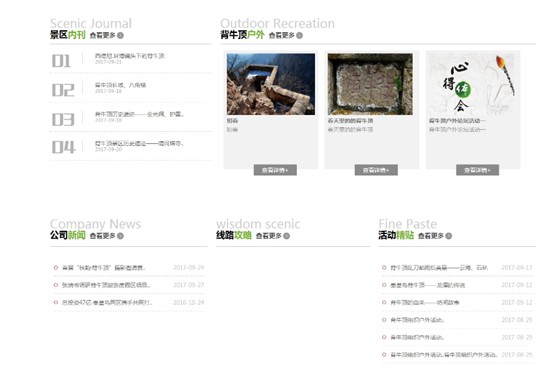Click the round icon beside Outdoor Recreation's more link
Image resolution: width=558 pixels, height=378 pixels.
(300, 35)
